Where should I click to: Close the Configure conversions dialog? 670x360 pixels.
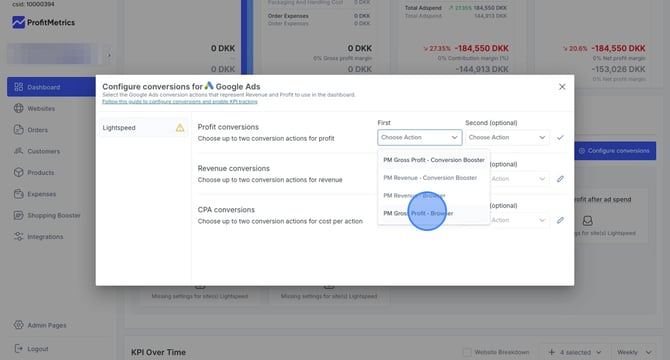(562, 87)
